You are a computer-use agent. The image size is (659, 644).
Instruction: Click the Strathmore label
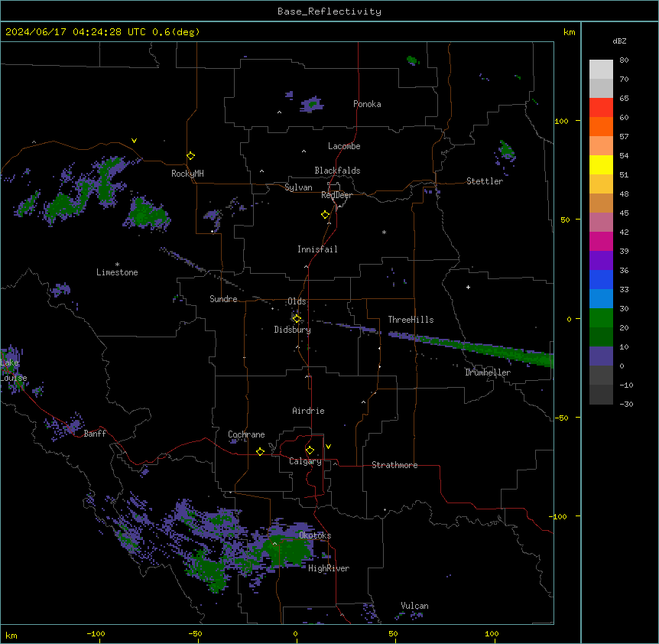[394, 465]
